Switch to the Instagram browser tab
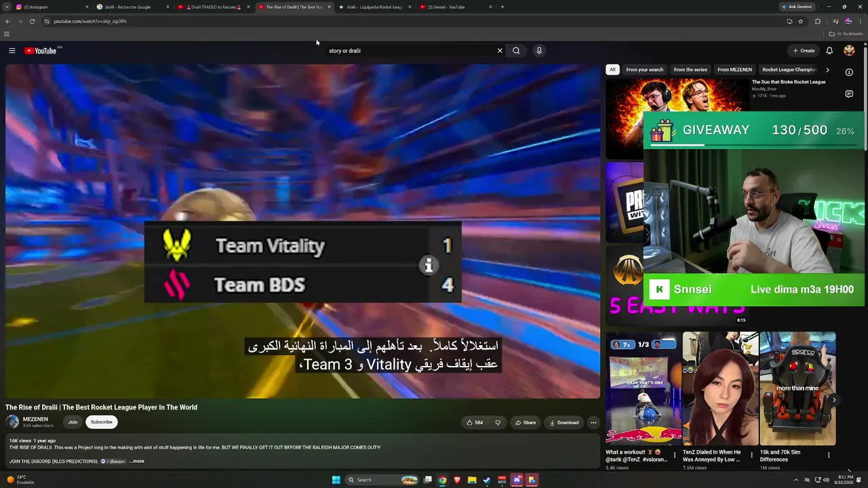The height and width of the screenshot is (488, 868). tap(51, 7)
